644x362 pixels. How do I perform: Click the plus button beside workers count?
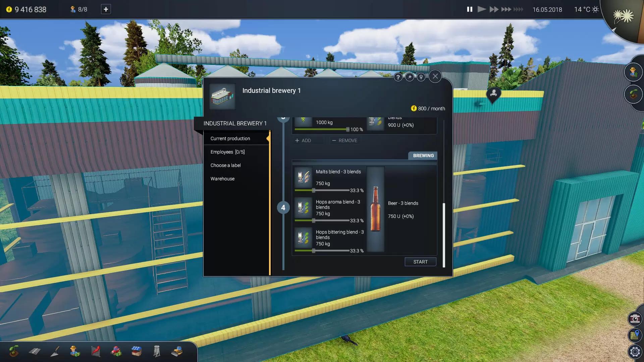pyautogui.click(x=106, y=9)
